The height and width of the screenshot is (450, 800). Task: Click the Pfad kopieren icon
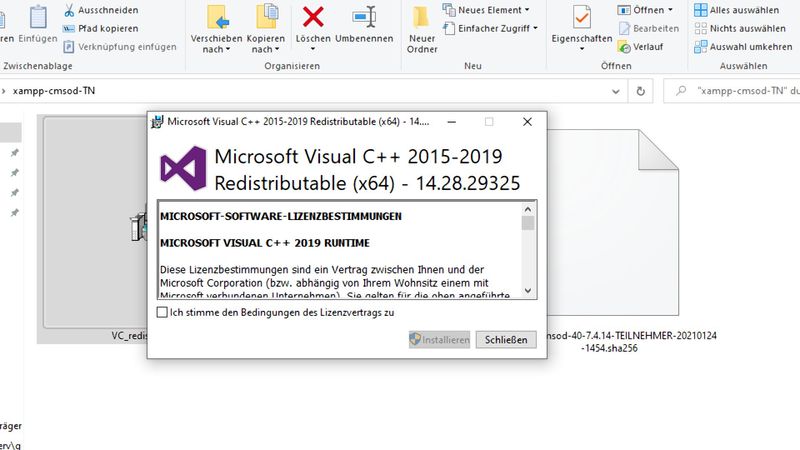pos(68,29)
